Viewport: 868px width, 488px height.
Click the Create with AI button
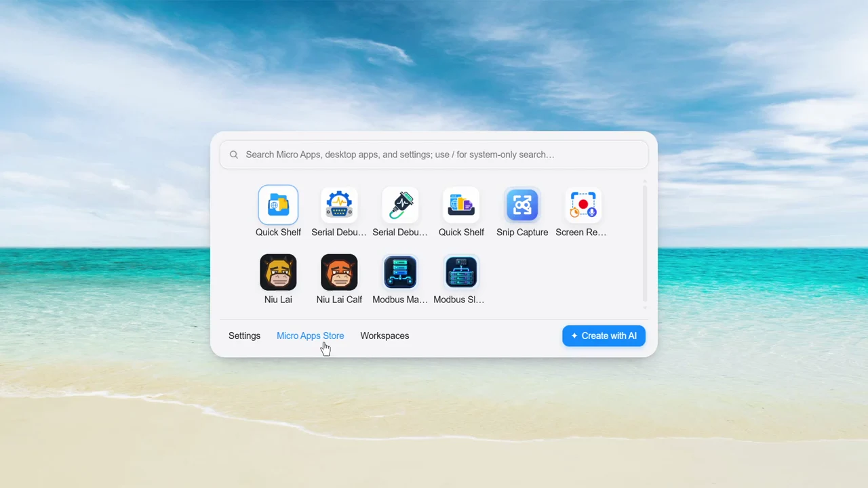tap(604, 335)
